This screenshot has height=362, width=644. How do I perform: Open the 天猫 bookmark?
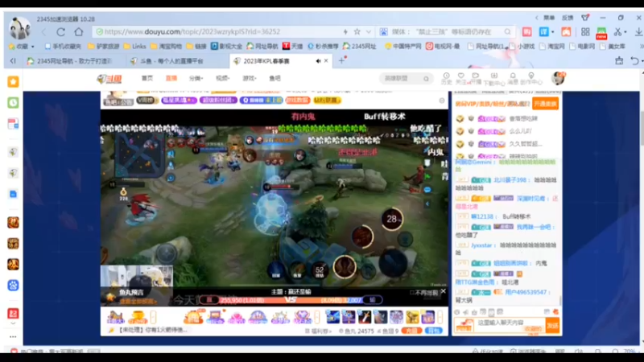(292, 47)
